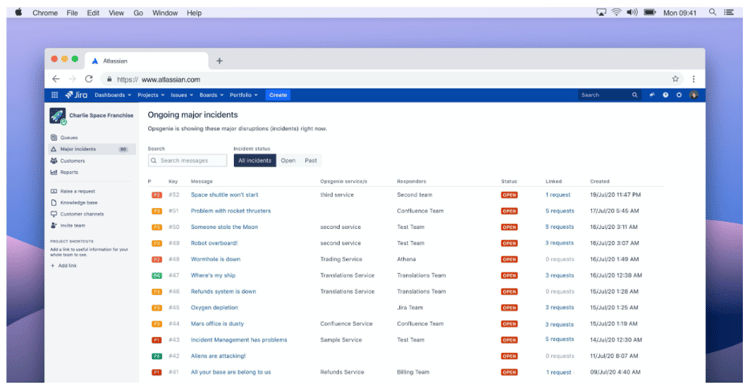This screenshot has width=750, height=389.
Task: Select the All incidents filter
Action: 255,161
